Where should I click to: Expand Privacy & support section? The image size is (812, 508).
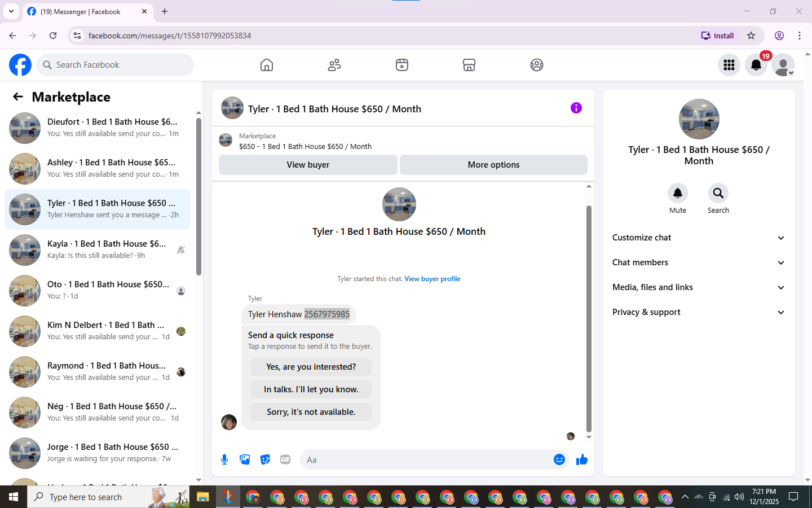pos(699,312)
